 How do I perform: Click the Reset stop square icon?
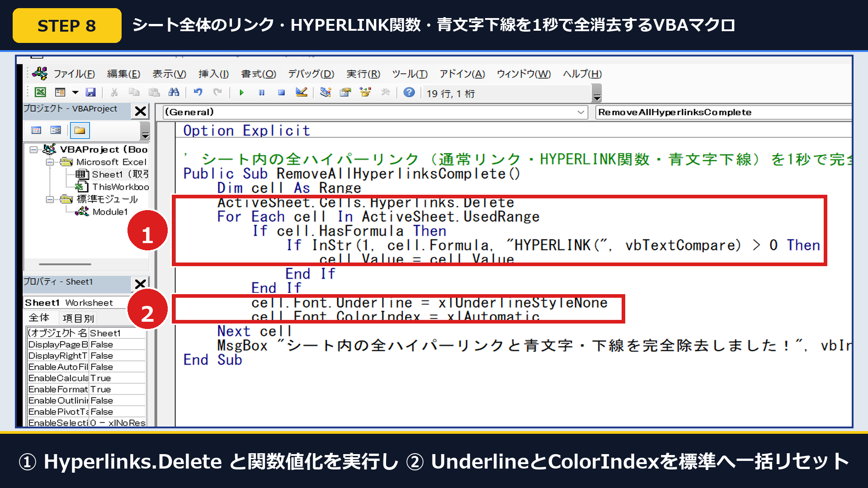pyautogui.click(x=281, y=93)
